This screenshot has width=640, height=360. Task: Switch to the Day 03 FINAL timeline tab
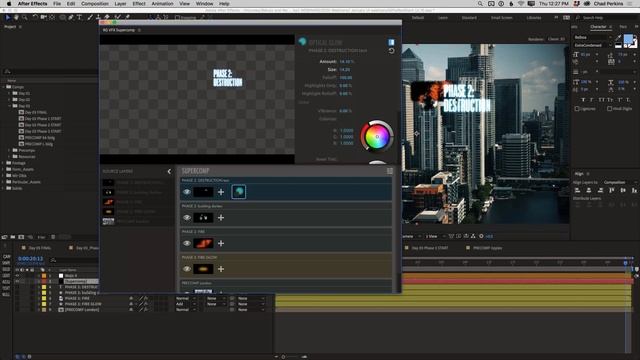tap(40, 248)
